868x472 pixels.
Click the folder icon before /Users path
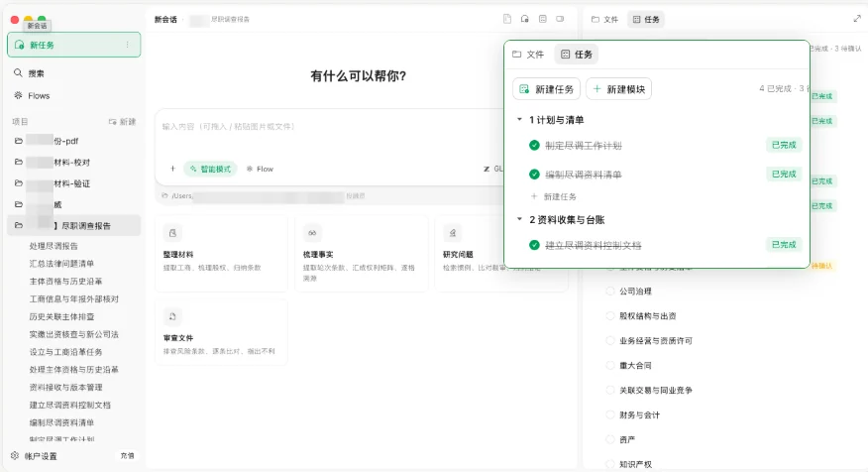pos(164,195)
